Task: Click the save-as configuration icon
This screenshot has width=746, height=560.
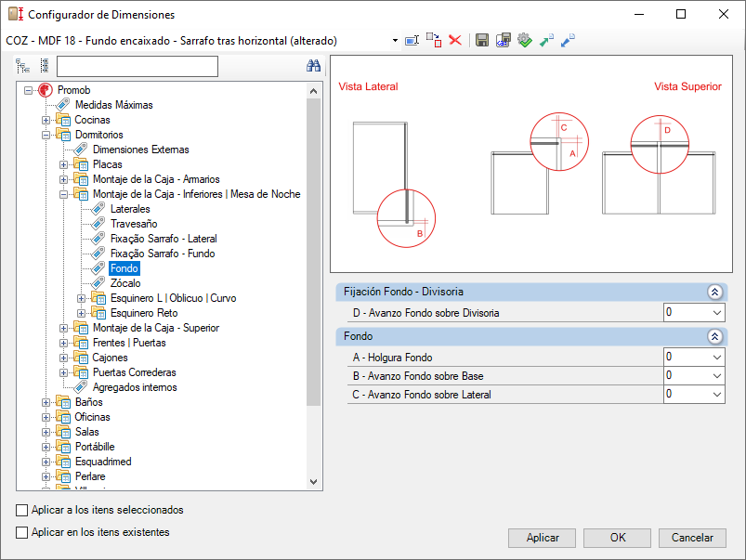Action: (x=504, y=41)
